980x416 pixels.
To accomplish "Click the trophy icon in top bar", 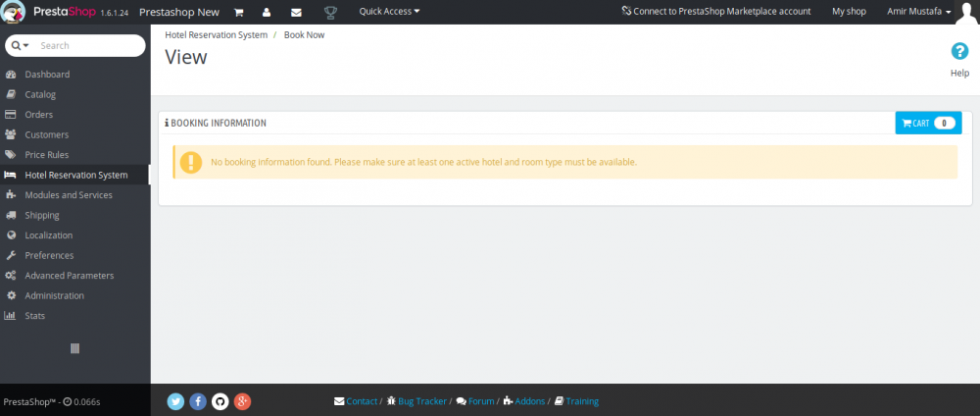I will point(330,12).
